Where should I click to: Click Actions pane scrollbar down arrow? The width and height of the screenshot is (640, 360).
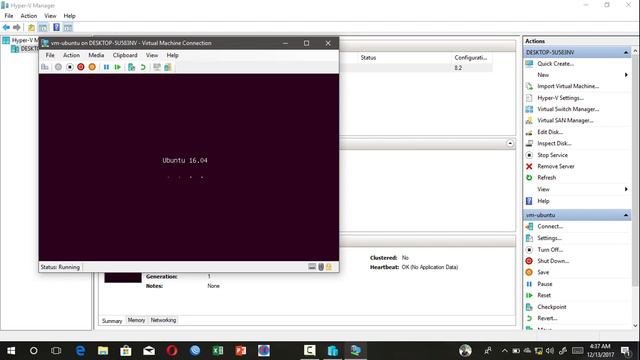point(635,325)
